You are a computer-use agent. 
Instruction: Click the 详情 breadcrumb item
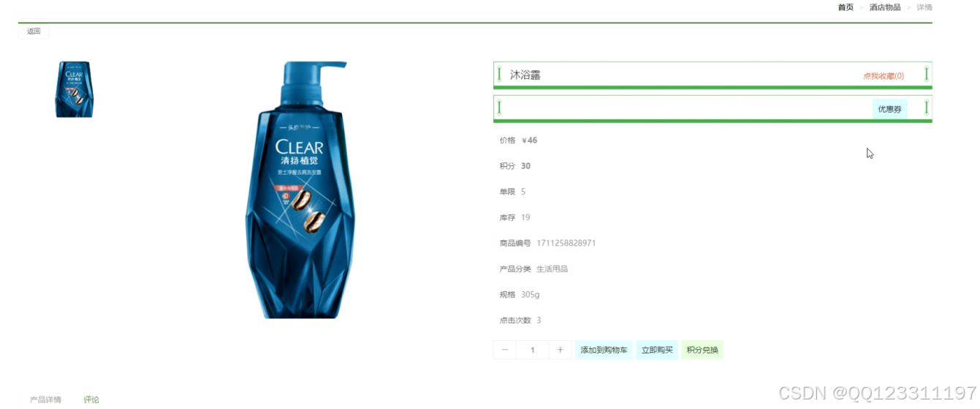[x=924, y=7]
